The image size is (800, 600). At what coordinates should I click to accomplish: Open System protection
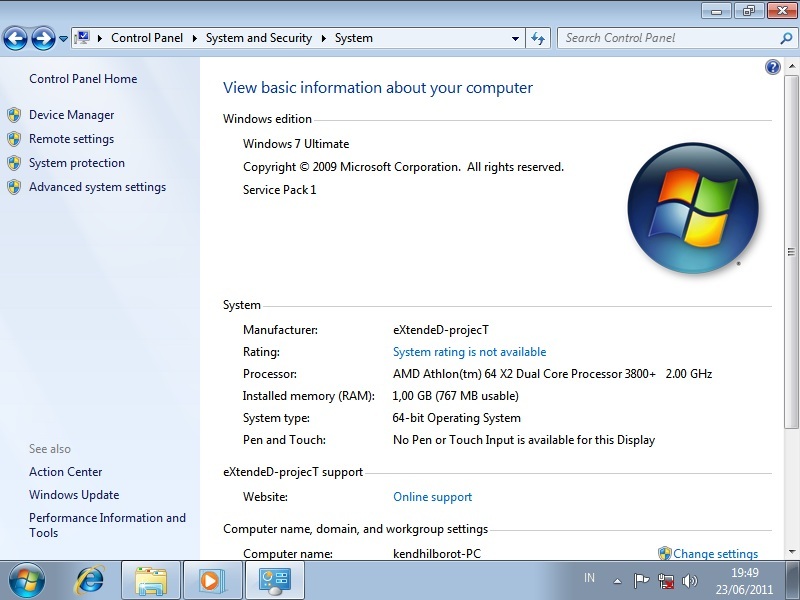(77, 163)
